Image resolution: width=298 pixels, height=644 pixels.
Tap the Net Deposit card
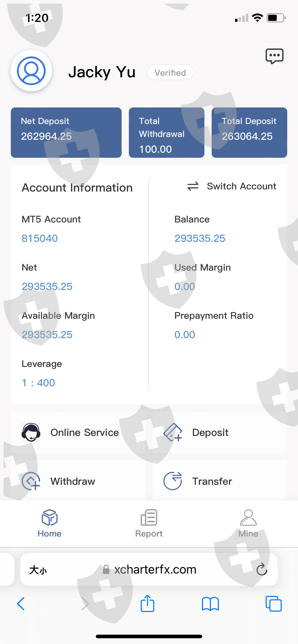(66, 133)
